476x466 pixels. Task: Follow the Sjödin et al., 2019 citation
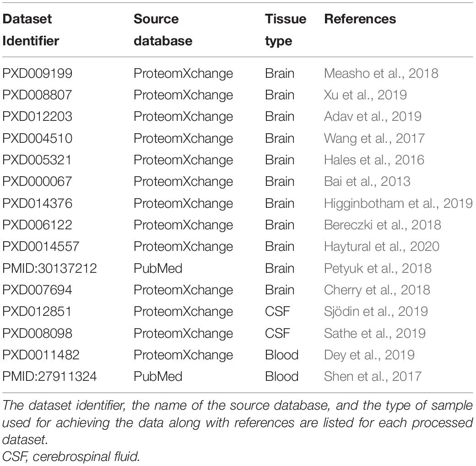(x=376, y=311)
